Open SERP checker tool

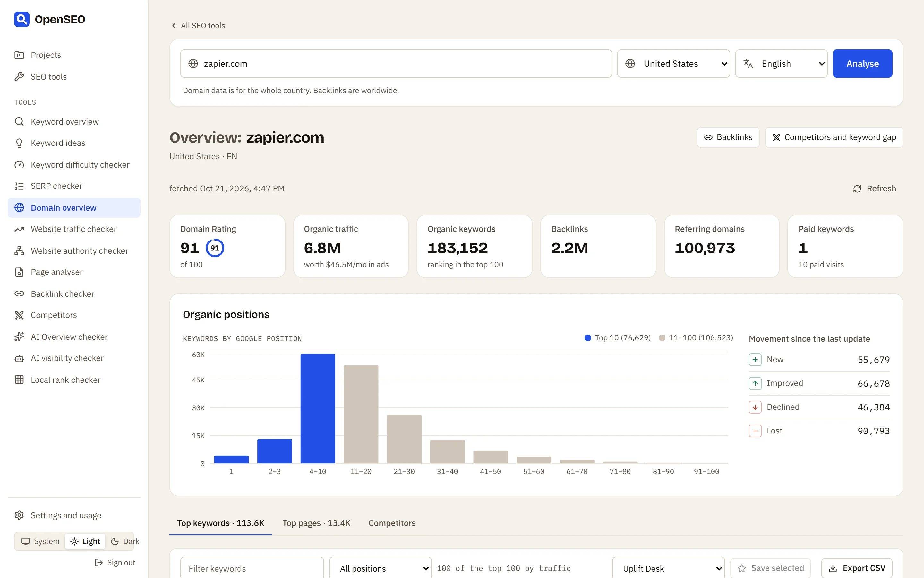(x=74, y=186)
